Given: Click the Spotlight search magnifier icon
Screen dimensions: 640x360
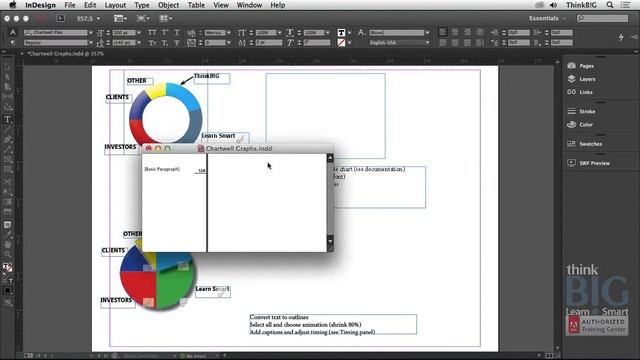Looking at the screenshot, I should click(609, 5).
